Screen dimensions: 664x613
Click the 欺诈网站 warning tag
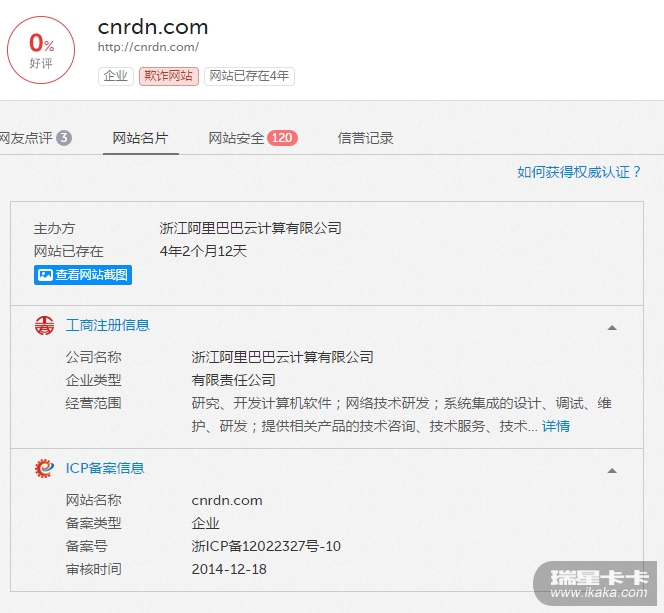(x=169, y=76)
